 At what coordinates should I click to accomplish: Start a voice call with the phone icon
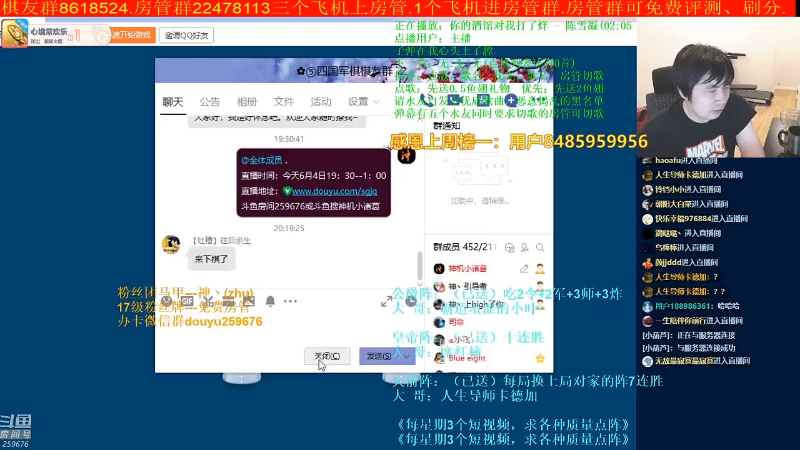[427, 100]
